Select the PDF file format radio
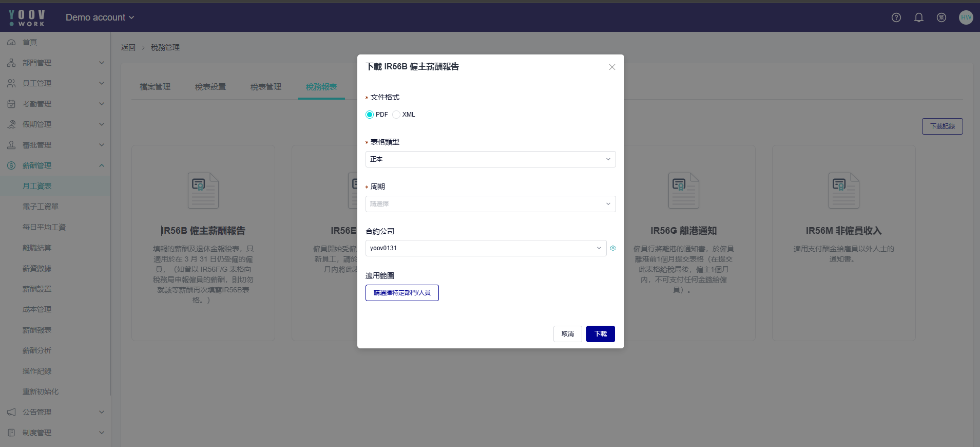Image resolution: width=980 pixels, height=447 pixels. tap(370, 115)
